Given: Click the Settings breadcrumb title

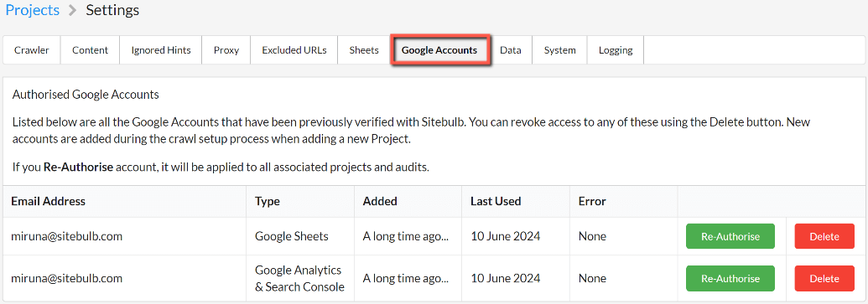Looking at the screenshot, I should [112, 10].
